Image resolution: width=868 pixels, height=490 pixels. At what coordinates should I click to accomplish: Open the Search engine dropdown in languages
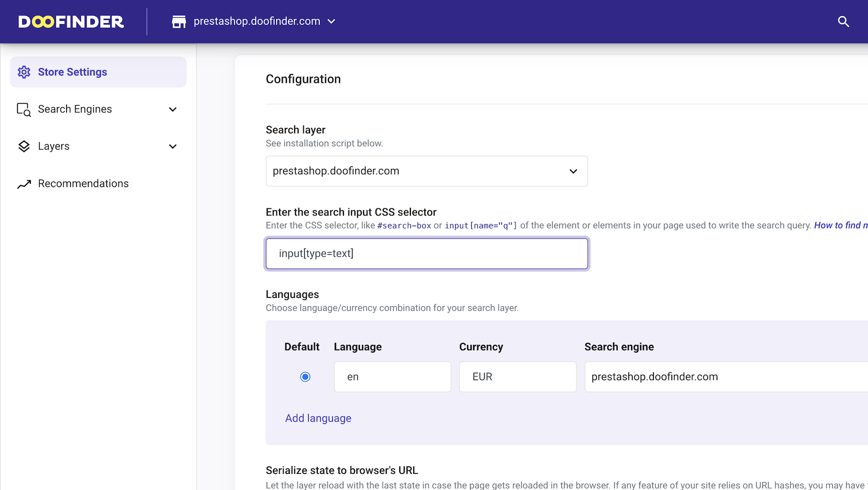click(x=726, y=377)
